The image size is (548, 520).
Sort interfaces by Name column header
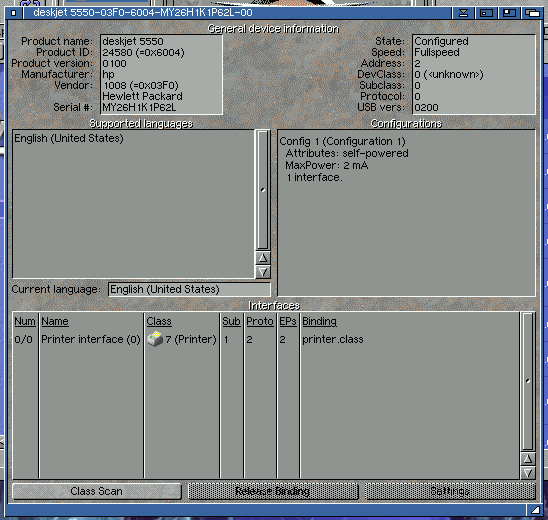tap(55, 321)
